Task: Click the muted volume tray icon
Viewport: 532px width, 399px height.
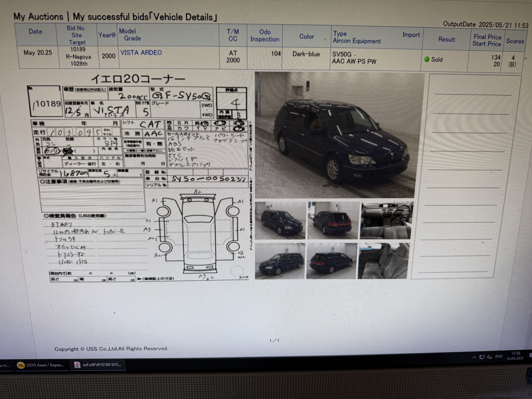Action: click(489, 357)
